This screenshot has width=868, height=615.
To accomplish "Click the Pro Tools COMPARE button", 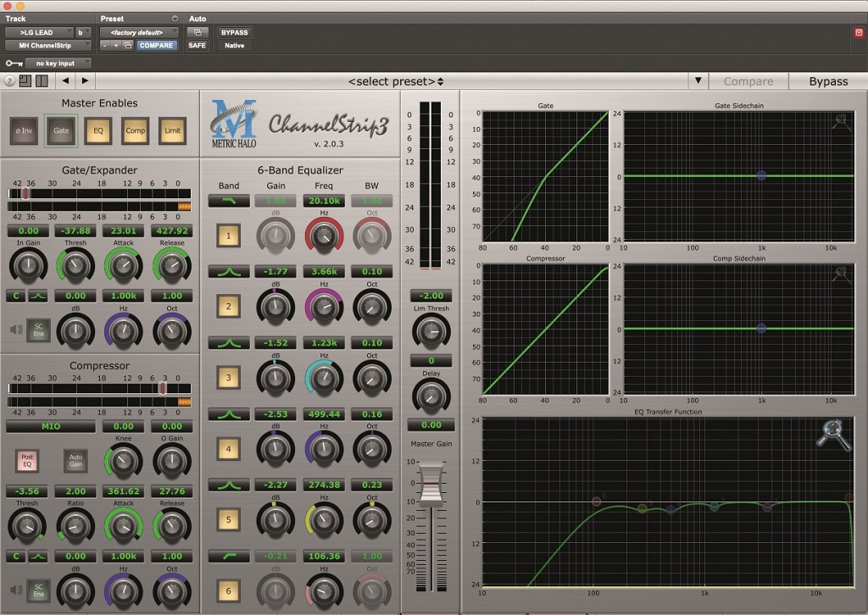I will (x=157, y=46).
